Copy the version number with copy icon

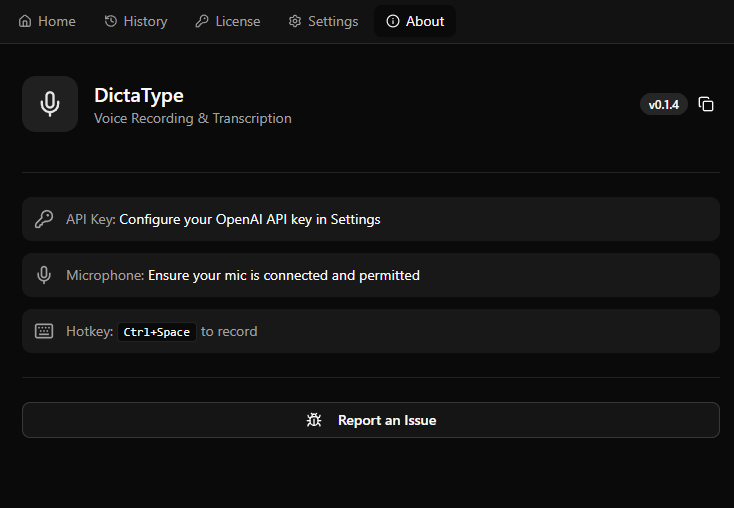(706, 105)
